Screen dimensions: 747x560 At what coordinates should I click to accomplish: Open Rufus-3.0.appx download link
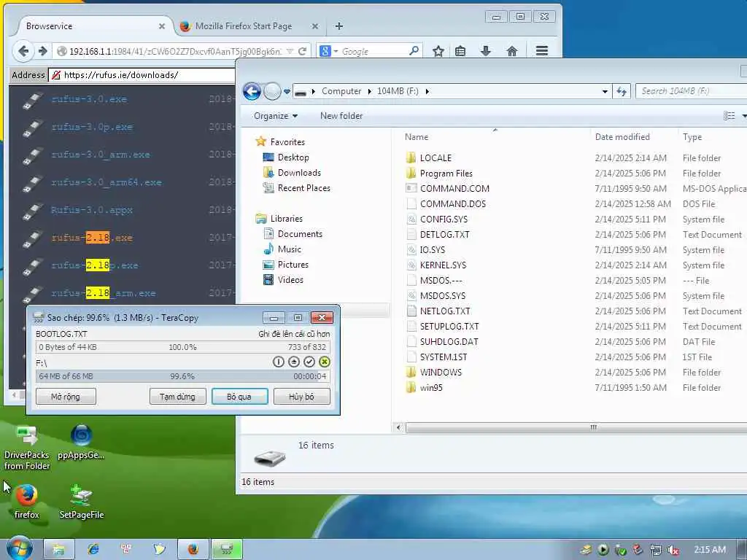(x=92, y=209)
